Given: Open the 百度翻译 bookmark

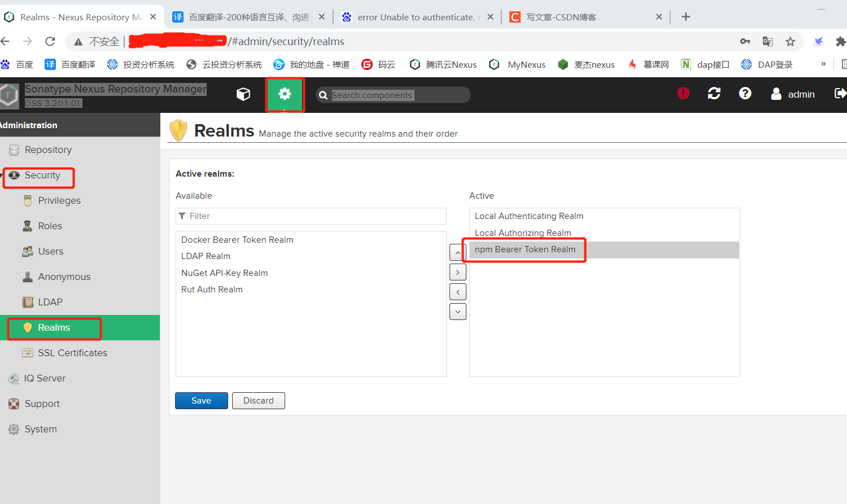Looking at the screenshot, I should click(x=70, y=64).
